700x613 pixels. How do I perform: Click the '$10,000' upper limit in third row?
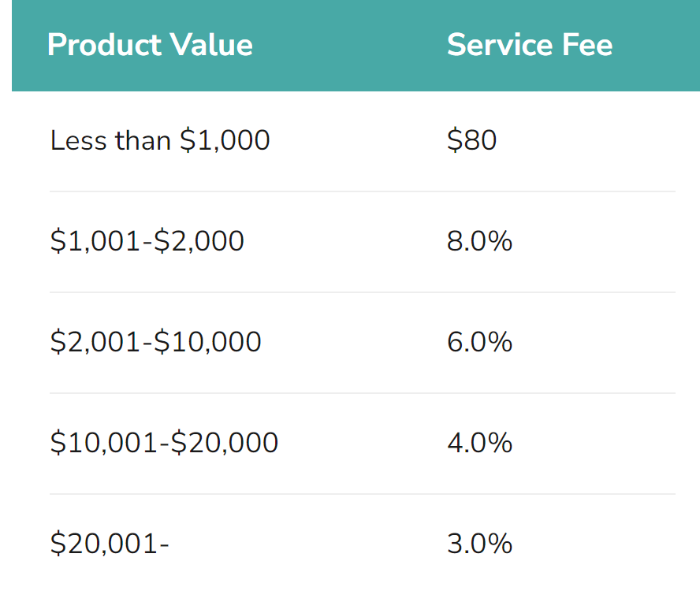point(207,342)
